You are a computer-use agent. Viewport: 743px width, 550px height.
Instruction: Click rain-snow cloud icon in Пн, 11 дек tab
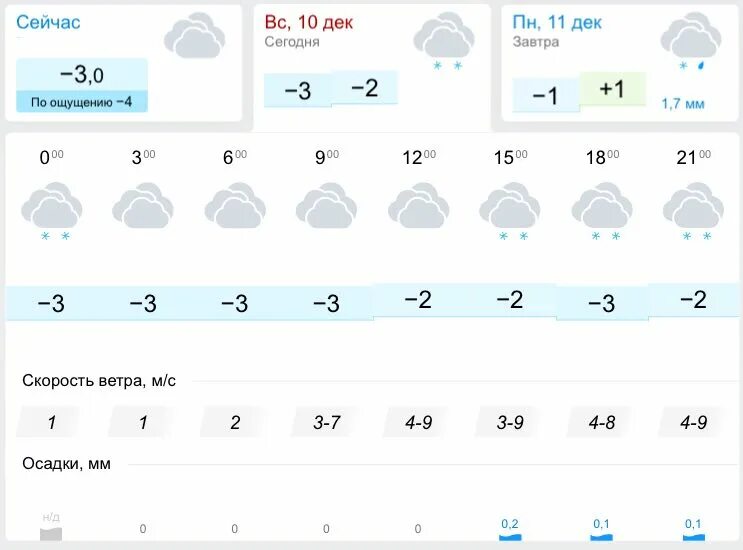(x=691, y=40)
